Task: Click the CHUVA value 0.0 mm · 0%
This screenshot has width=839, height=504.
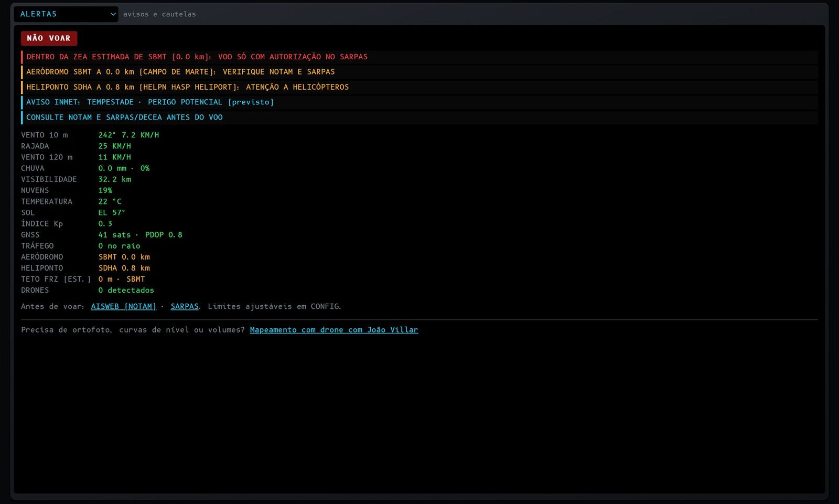Action: (124, 168)
